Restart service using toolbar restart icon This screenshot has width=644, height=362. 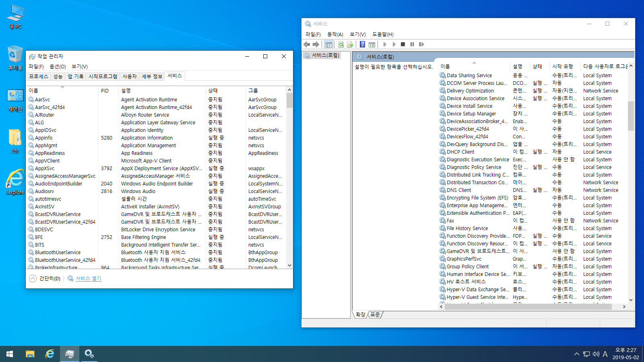[421, 44]
